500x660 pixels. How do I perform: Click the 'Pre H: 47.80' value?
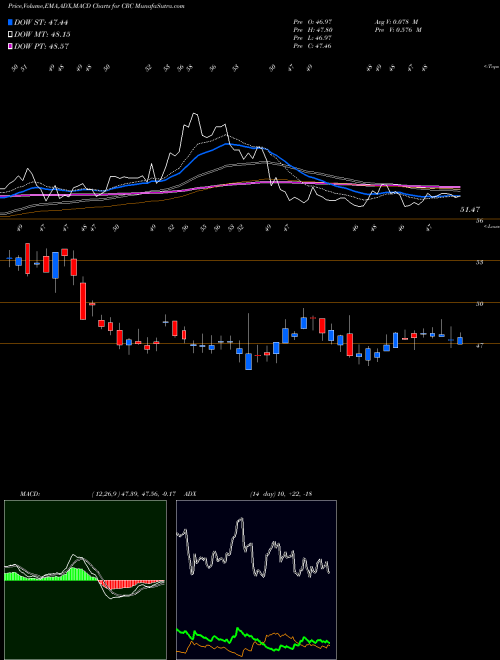[313, 30]
